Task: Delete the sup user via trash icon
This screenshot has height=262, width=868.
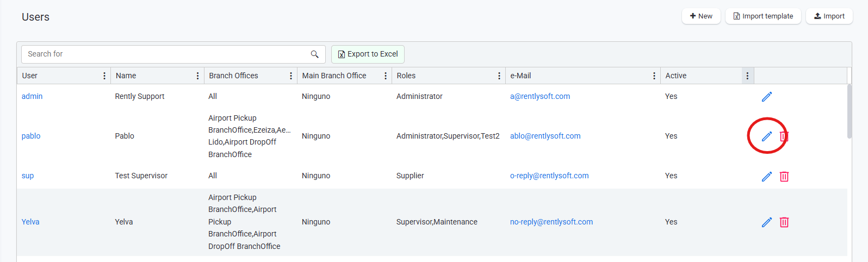Action: click(784, 176)
